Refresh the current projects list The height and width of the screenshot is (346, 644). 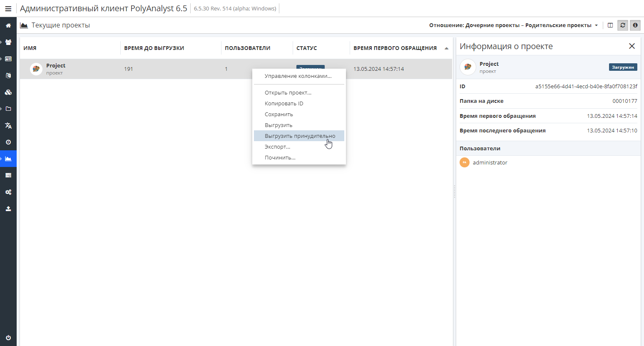pos(623,25)
